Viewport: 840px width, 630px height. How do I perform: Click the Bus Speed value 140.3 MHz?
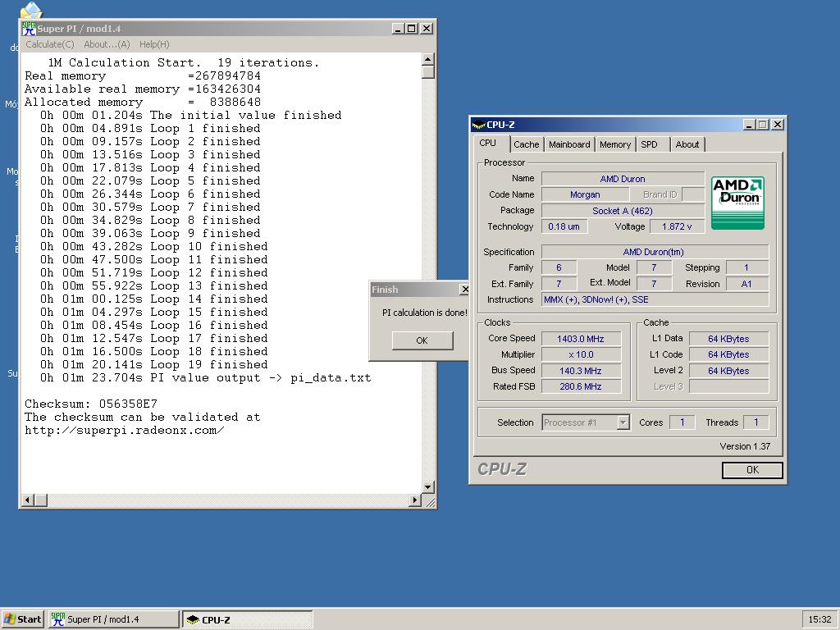click(581, 371)
